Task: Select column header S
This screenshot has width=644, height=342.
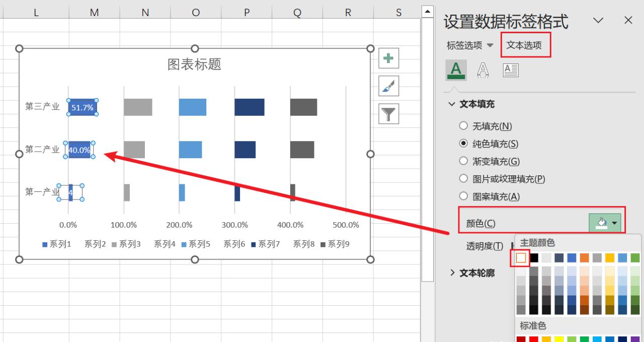Action: click(398, 13)
